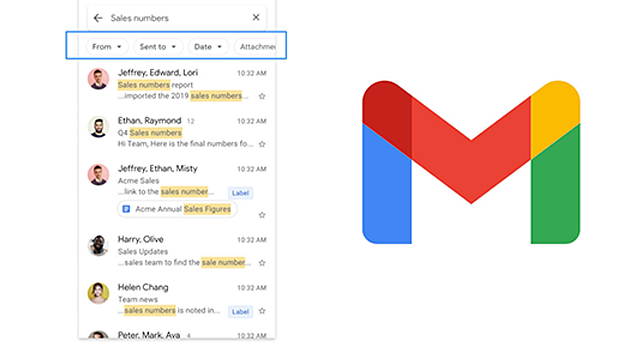Star the Jeffrey, Edward, Lori email

click(262, 96)
